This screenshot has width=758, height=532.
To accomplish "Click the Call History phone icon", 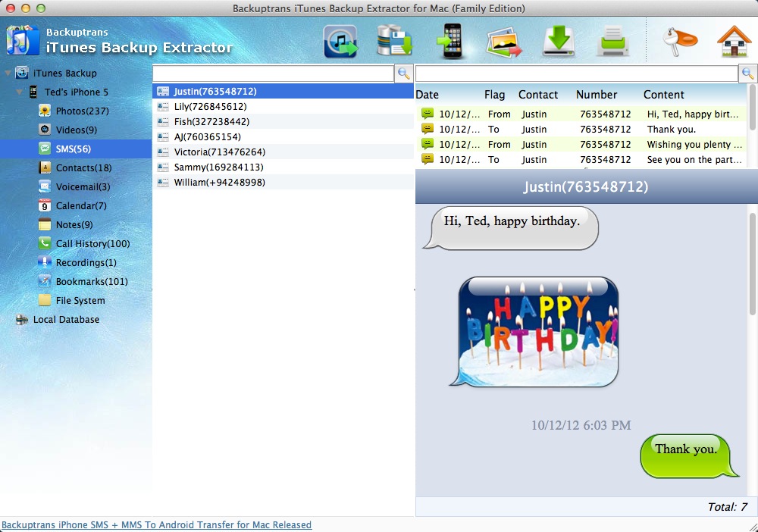I will pyautogui.click(x=45, y=243).
